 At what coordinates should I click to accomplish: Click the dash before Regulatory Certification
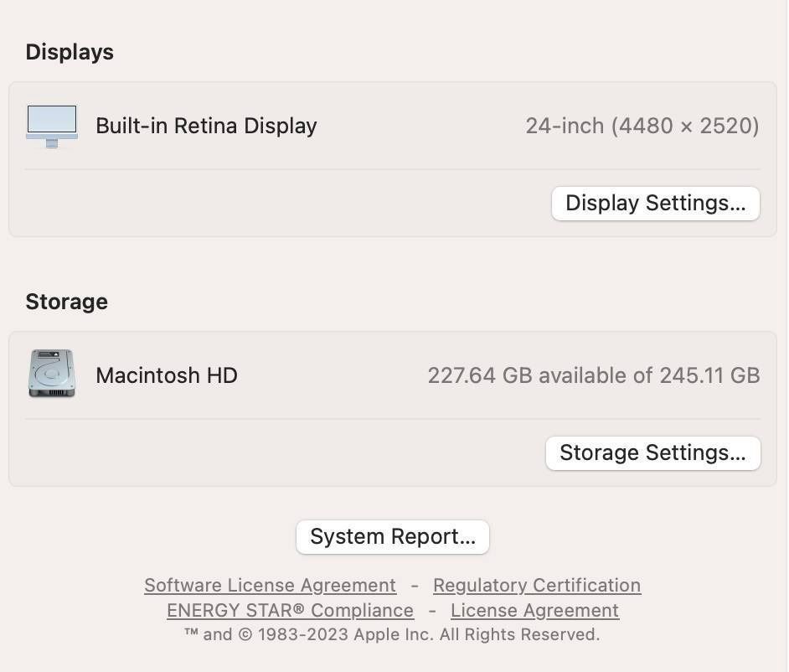click(x=415, y=585)
